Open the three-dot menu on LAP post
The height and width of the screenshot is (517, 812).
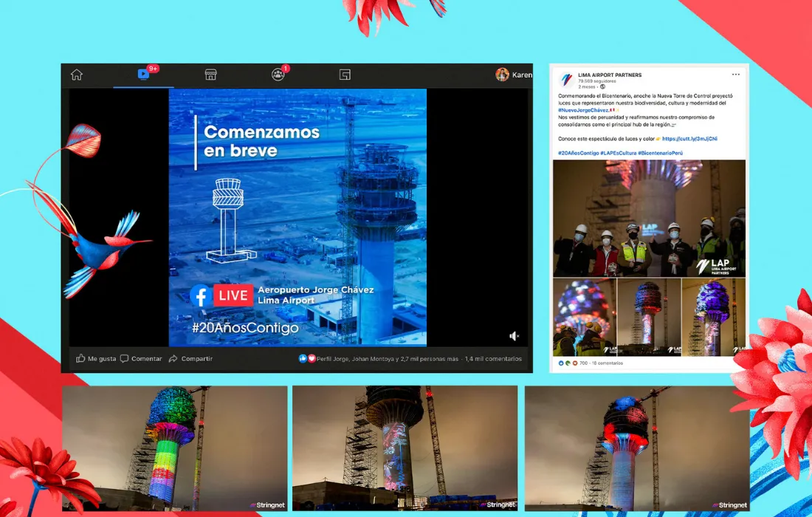click(735, 75)
